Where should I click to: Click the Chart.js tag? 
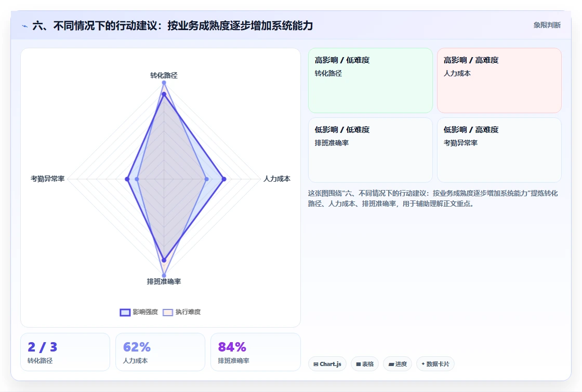coord(327,364)
